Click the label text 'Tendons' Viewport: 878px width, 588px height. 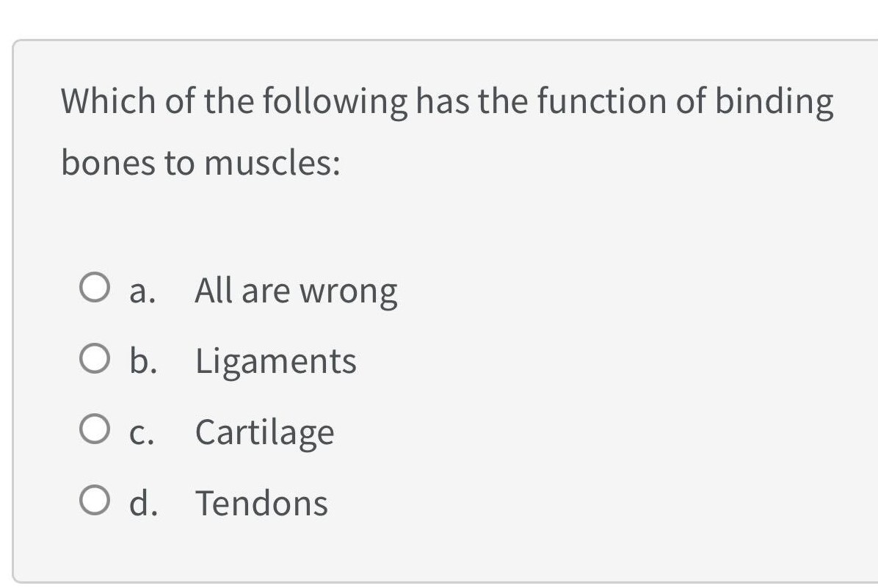pos(261,503)
